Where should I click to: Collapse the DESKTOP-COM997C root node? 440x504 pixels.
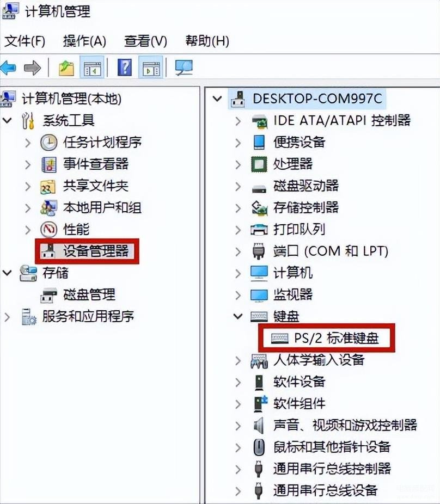click(217, 99)
